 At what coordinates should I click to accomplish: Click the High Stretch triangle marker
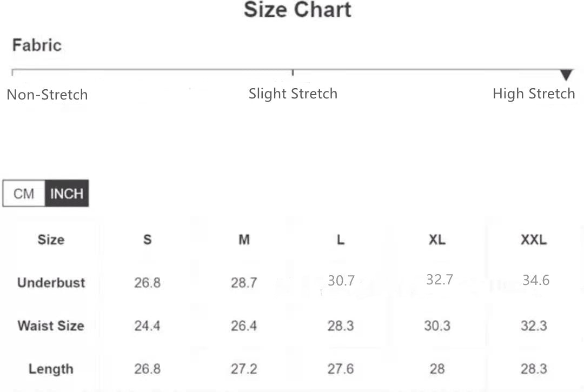click(x=566, y=75)
